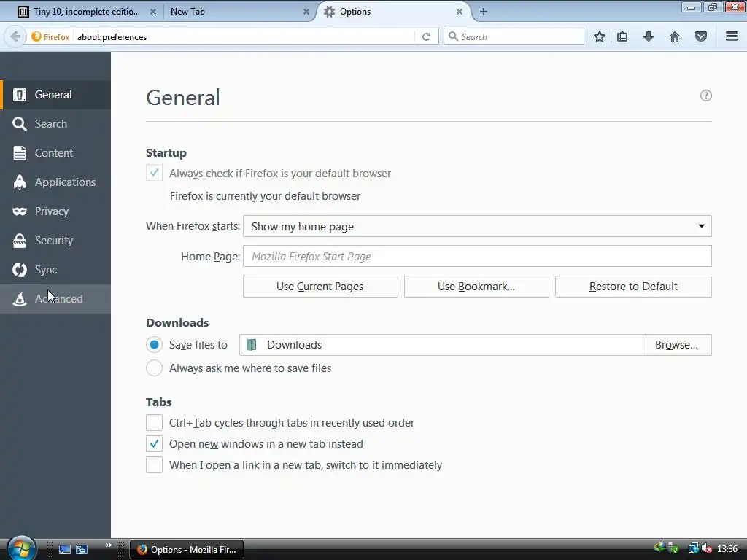Close the New Tab tab
Screen dimensions: 747x560
(306, 12)
